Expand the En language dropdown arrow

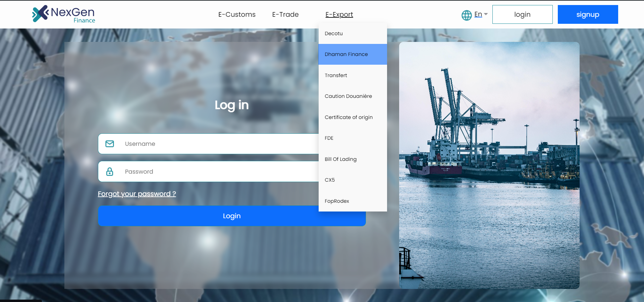pyautogui.click(x=486, y=14)
